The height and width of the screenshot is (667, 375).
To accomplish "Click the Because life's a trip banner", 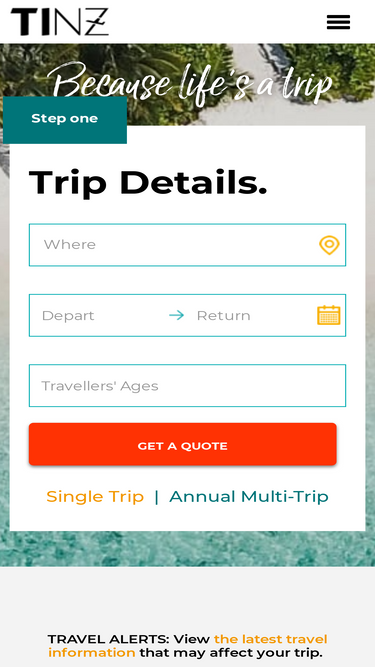I will 189,83.
